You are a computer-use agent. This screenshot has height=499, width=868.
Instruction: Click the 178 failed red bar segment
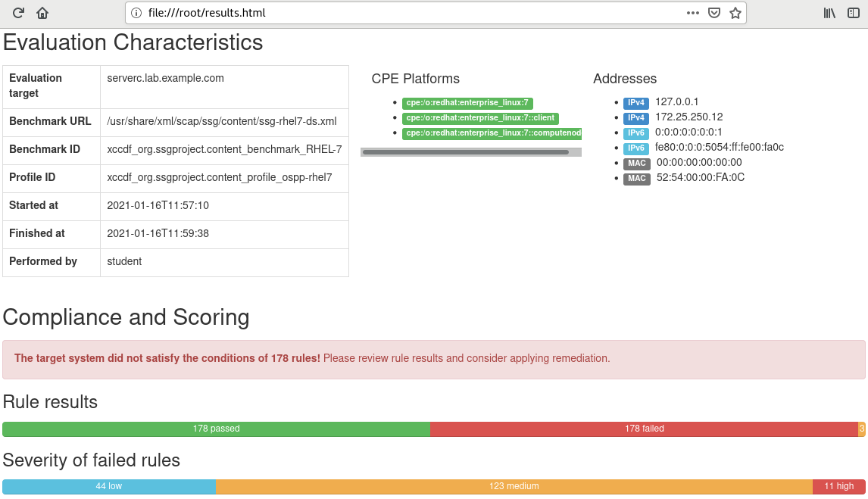tap(644, 429)
